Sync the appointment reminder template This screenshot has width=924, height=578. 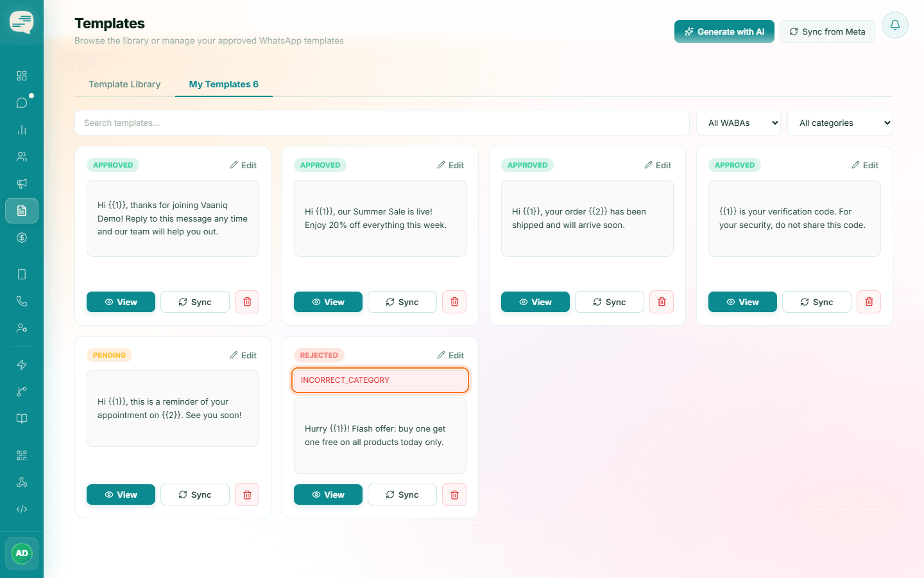195,495
